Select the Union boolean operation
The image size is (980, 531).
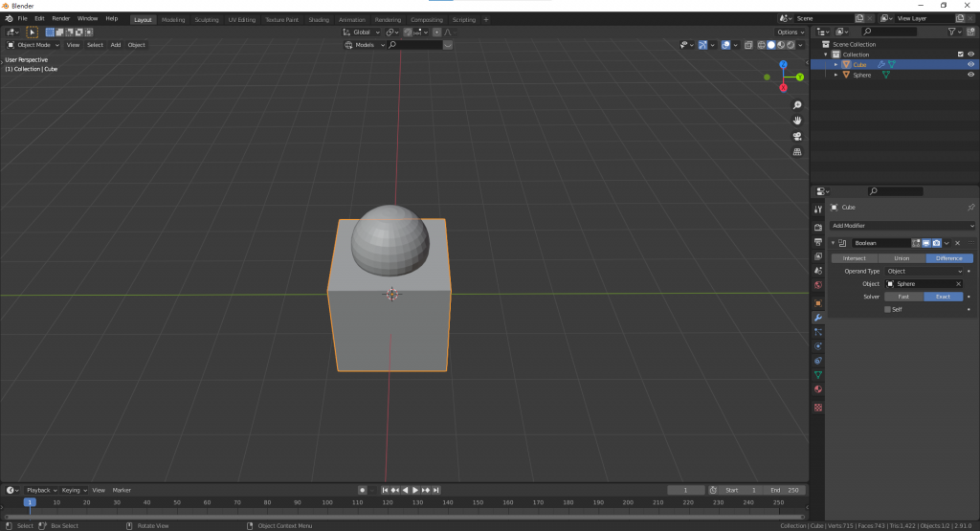[x=902, y=258]
